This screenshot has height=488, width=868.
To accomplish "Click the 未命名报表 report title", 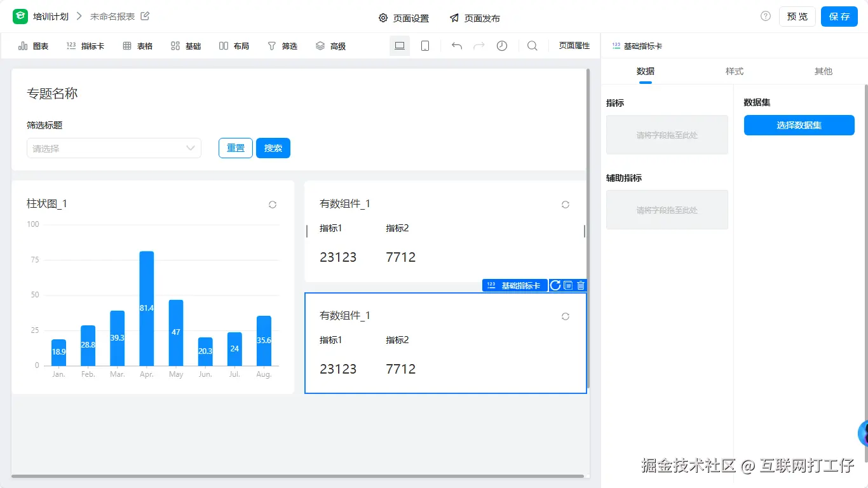I will point(112,17).
